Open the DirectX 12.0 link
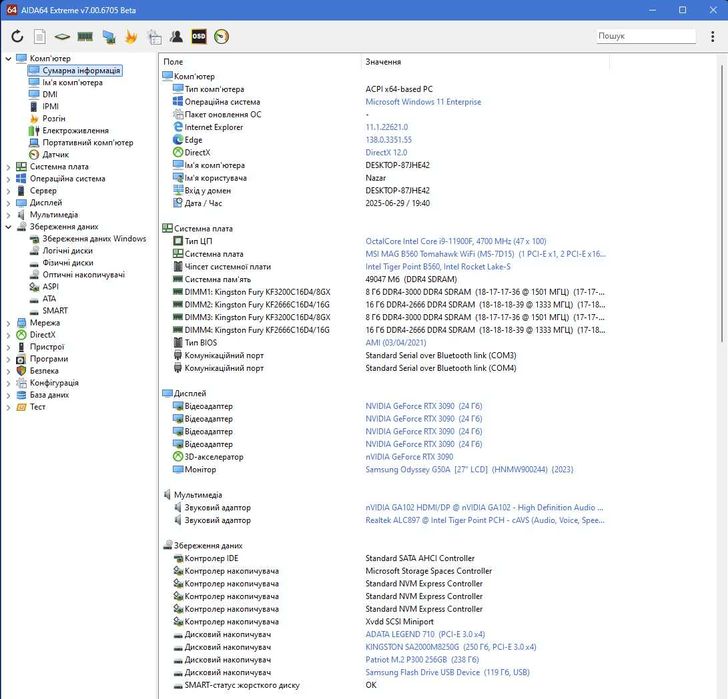728x699 pixels. point(386,152)
